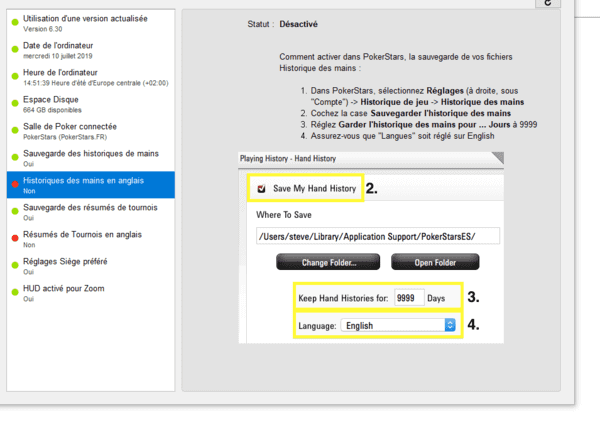Click green status dot for Réglages Siège préféré
Image resolution: width=600 pixels, height=430 pixels.
tap(15, 265)
